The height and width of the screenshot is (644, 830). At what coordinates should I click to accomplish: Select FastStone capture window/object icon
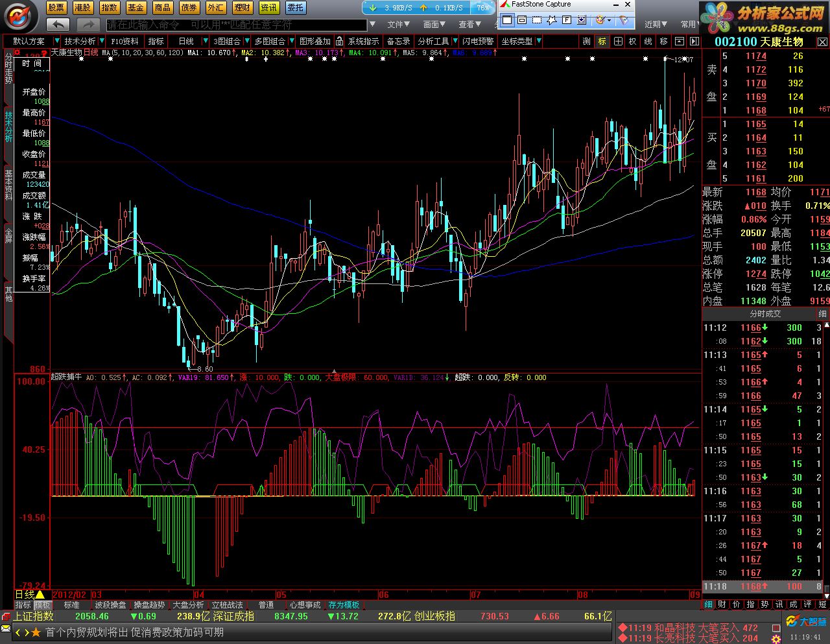pos(522,20)
